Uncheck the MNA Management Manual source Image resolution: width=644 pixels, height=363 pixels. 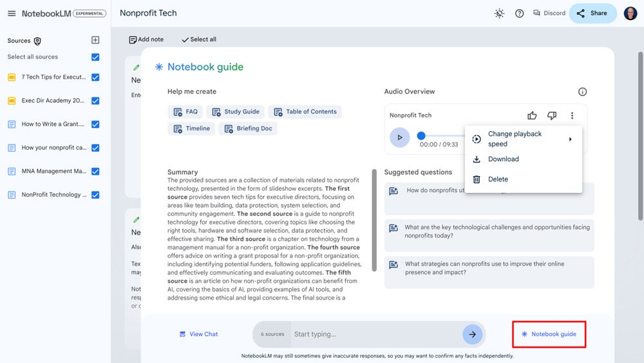(95, 171)
